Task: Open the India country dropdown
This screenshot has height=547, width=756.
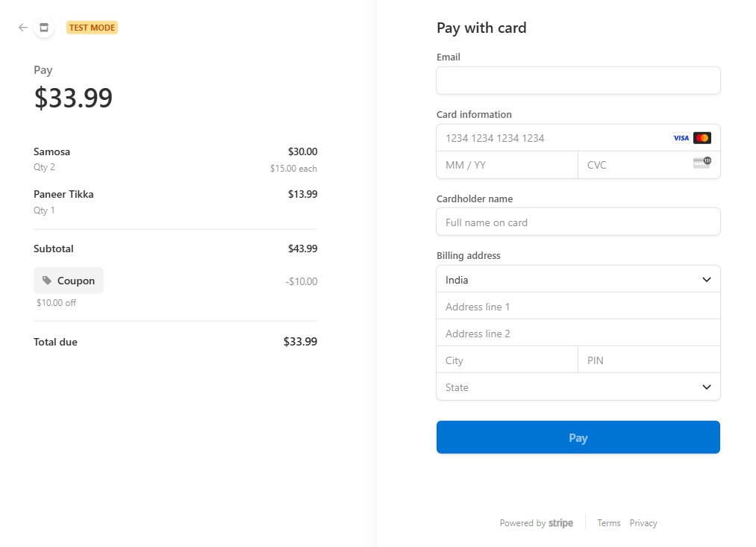Action: (x=578, y=280)
